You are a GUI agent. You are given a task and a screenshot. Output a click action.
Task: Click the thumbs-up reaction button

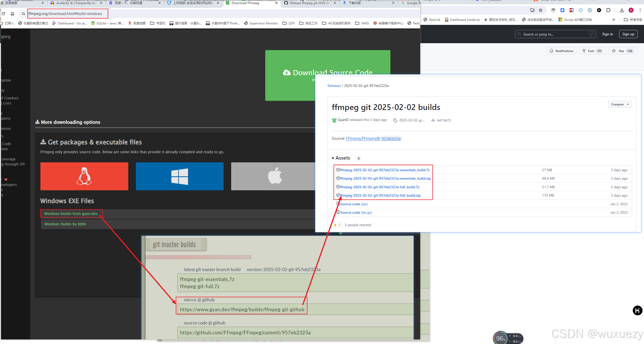click(337, 225)
